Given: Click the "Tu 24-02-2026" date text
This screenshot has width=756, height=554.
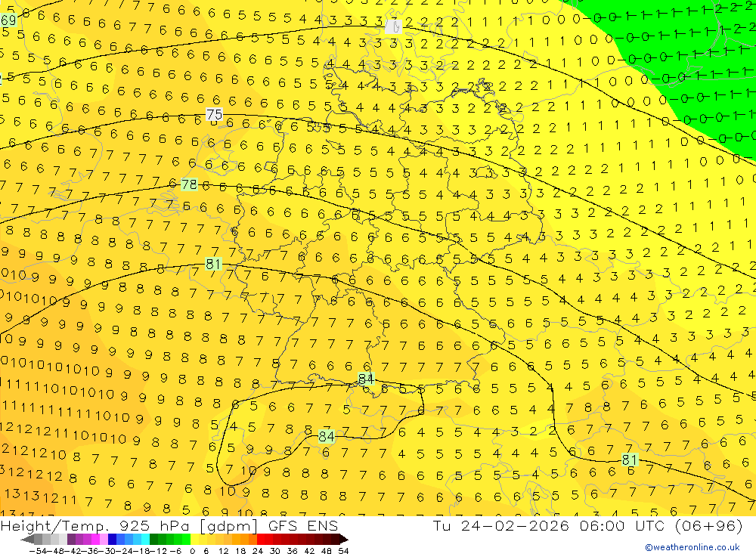Looking at the screenshot, I should coord(501,525).
